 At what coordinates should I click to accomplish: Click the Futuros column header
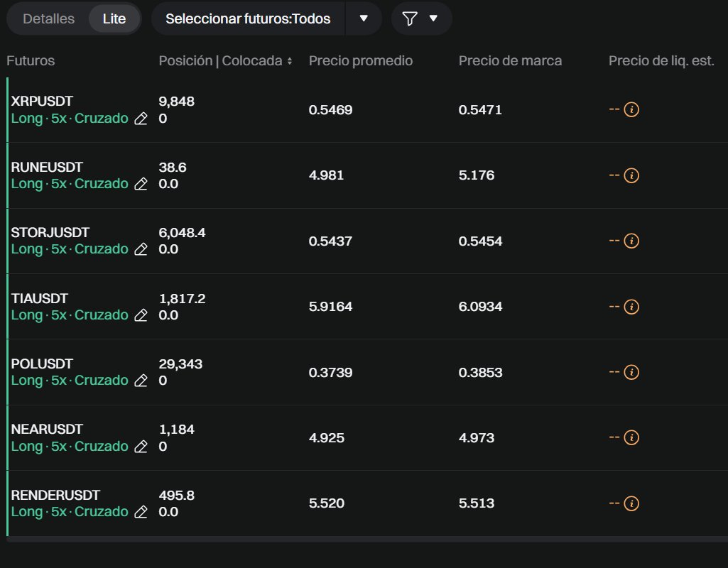(x=31, y=61)
